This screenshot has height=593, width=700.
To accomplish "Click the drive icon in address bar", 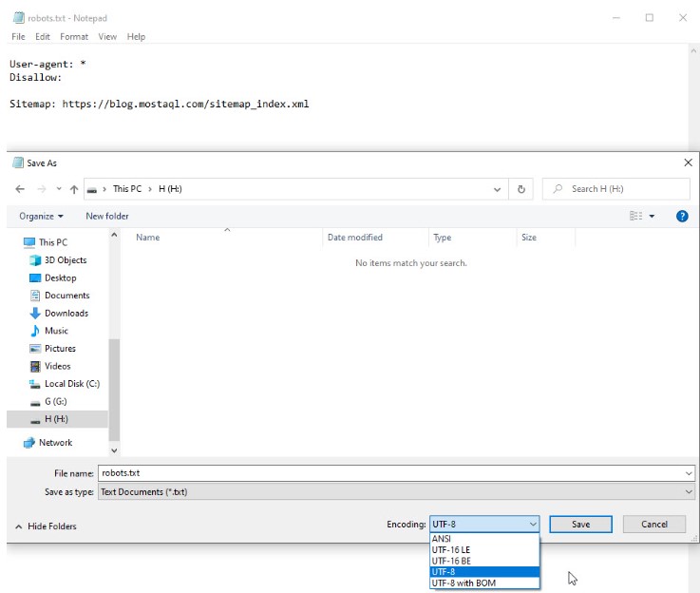I will (91, 190).
